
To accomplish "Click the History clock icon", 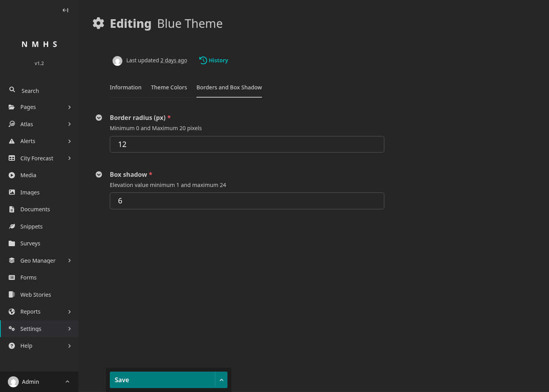I will click(x=203, y=60).
